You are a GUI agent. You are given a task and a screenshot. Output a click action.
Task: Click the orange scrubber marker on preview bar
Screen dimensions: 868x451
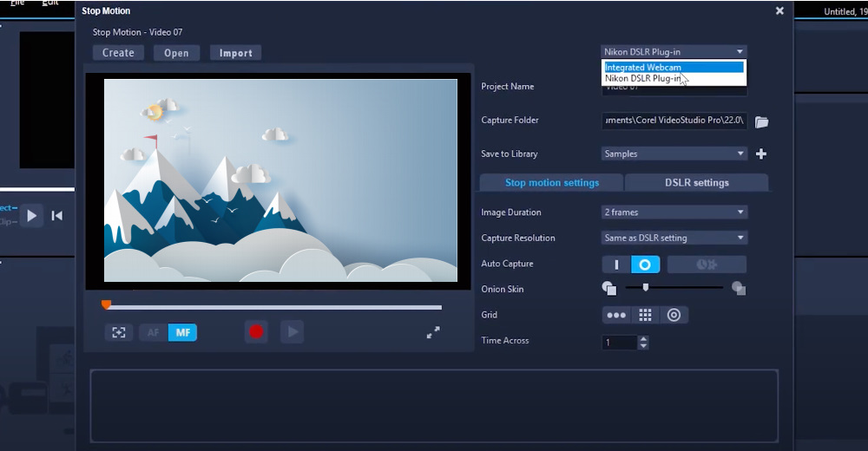pos(106,304)
